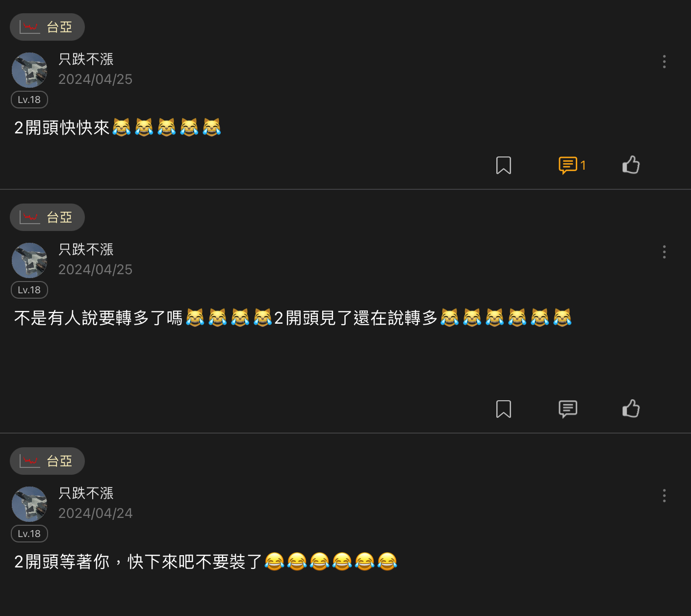Select Lv.18 badge on first post
This screenshot has width=691, height=616.
coord(29,100)
